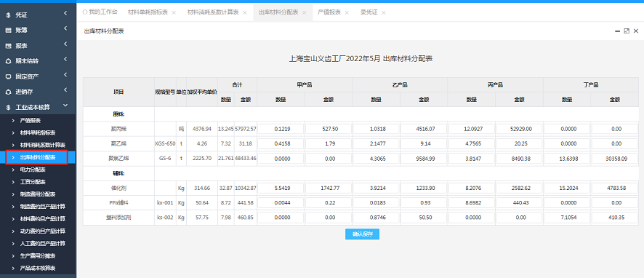Viewport: 644px width, 278px height.
Task: Click the quantity field showing 0.4158
Action: pyautogui.click(x=281, y=143)
